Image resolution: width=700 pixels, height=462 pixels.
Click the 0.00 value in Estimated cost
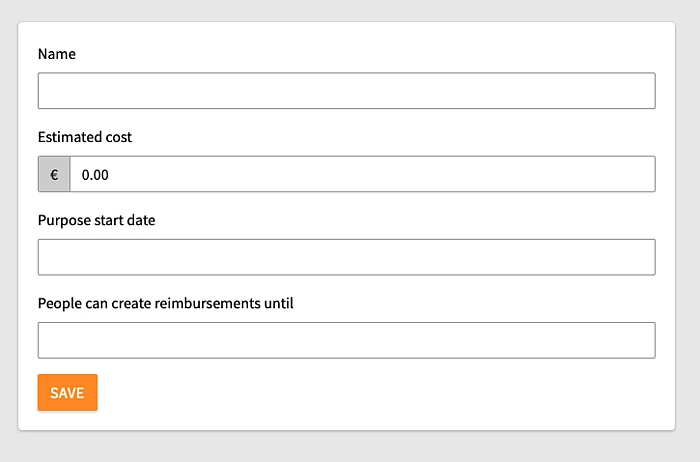point(96,175)
